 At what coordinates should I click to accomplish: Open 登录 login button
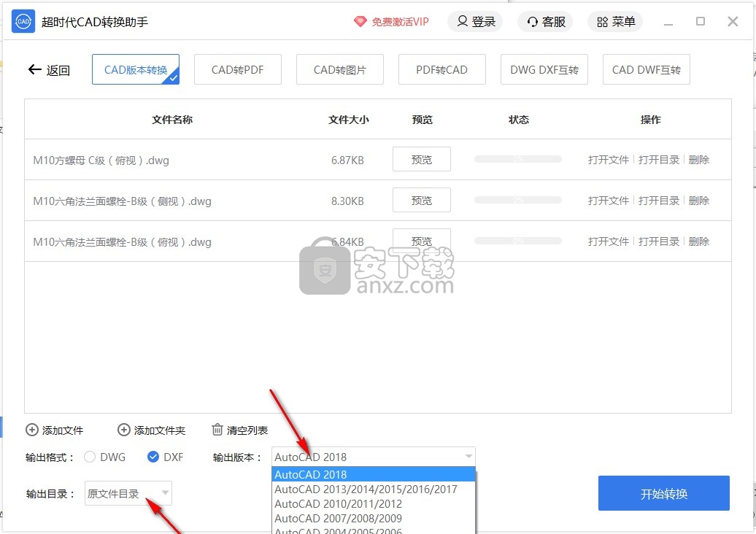coord(475,22)
